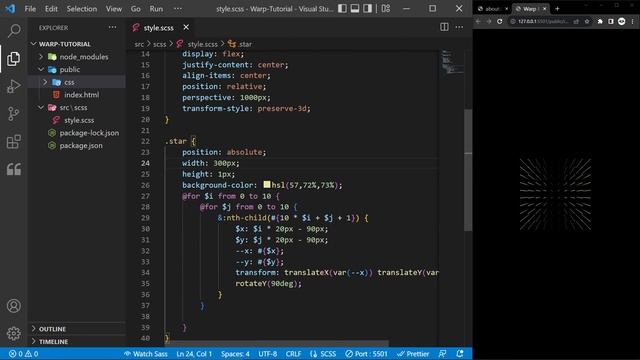Open Run and Debug view
The image size is (640, 360).
tap(13, 87)
